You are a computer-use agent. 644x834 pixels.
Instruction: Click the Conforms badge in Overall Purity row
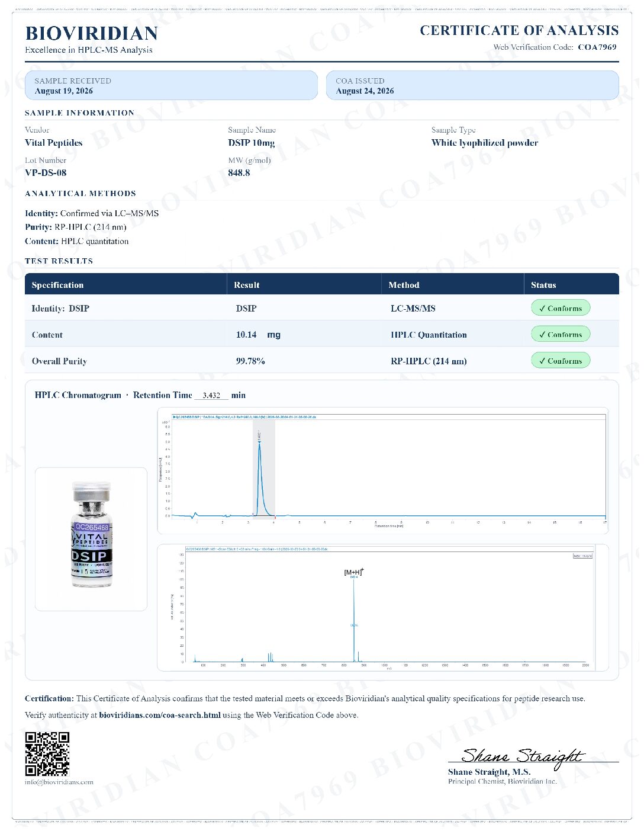click(561, 360)
